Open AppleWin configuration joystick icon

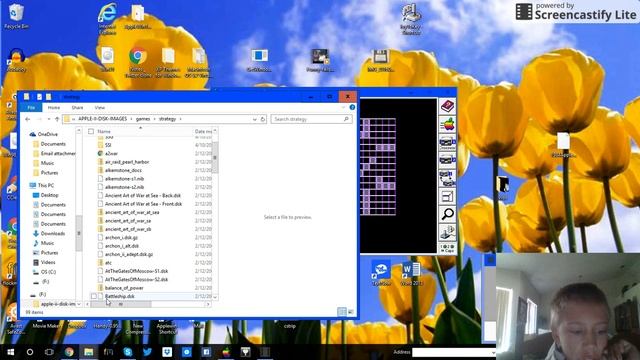click(447, 232)
